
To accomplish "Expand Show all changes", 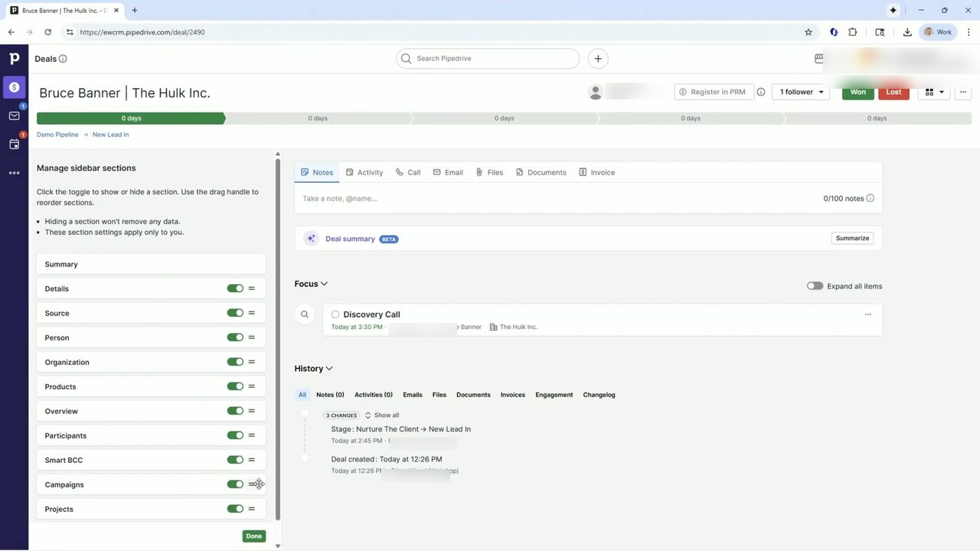I will pyautogui.click(x=382, y=416).
